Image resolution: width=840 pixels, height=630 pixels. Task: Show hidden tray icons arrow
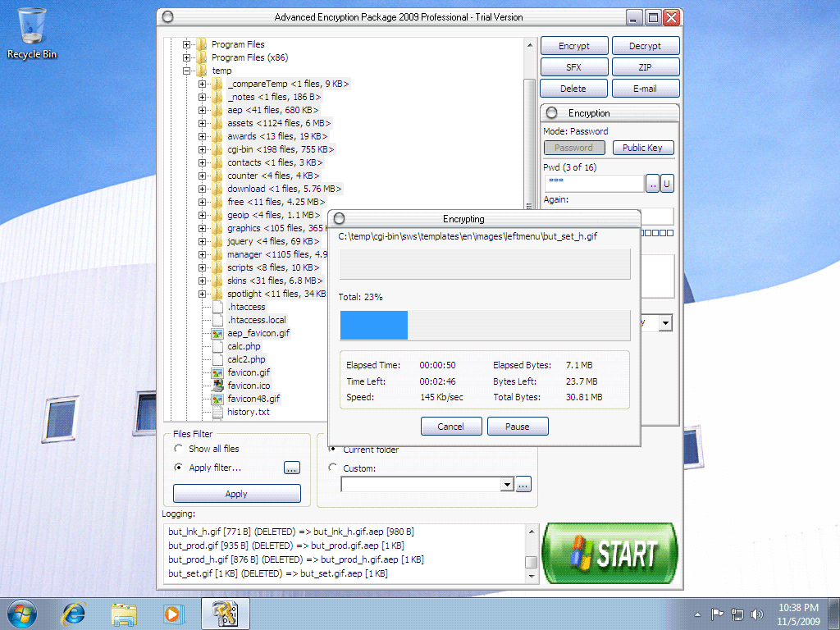point(697,614)
